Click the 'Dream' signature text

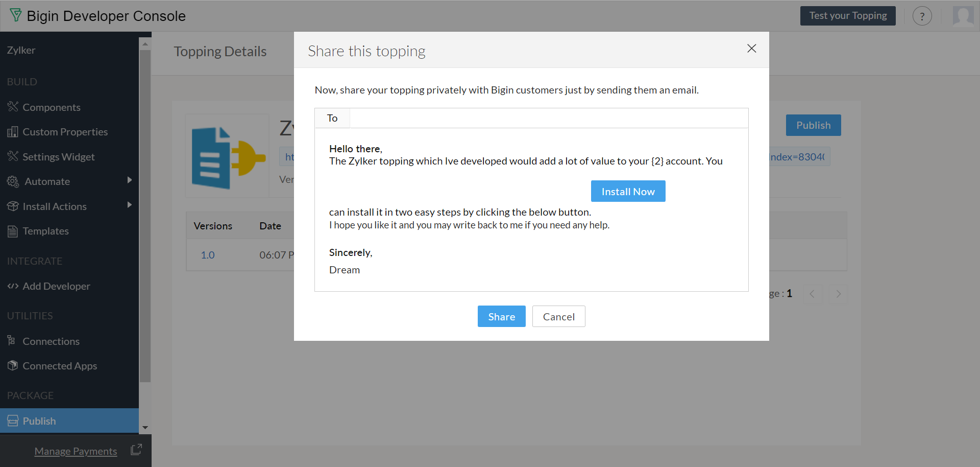click(x=345, y=270)
